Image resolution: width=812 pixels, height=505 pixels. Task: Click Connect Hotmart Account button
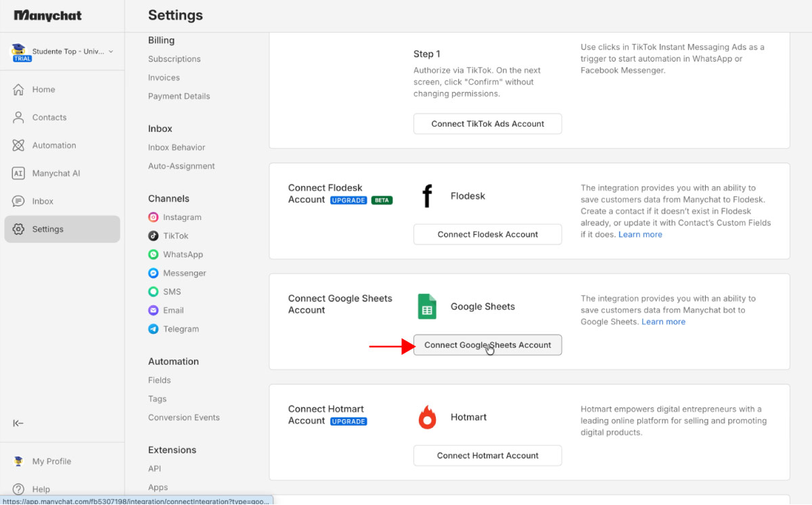click(x=488, y=456)
